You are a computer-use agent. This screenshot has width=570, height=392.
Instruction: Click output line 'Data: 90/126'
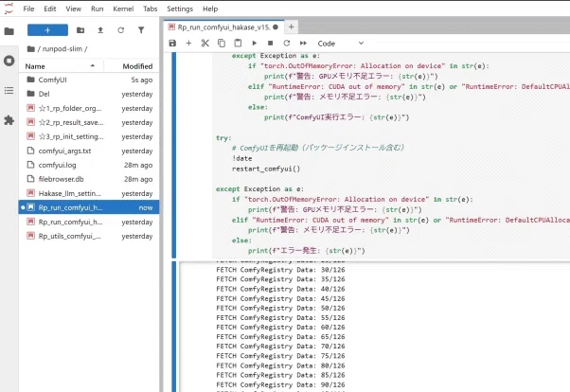click(280, 384)
